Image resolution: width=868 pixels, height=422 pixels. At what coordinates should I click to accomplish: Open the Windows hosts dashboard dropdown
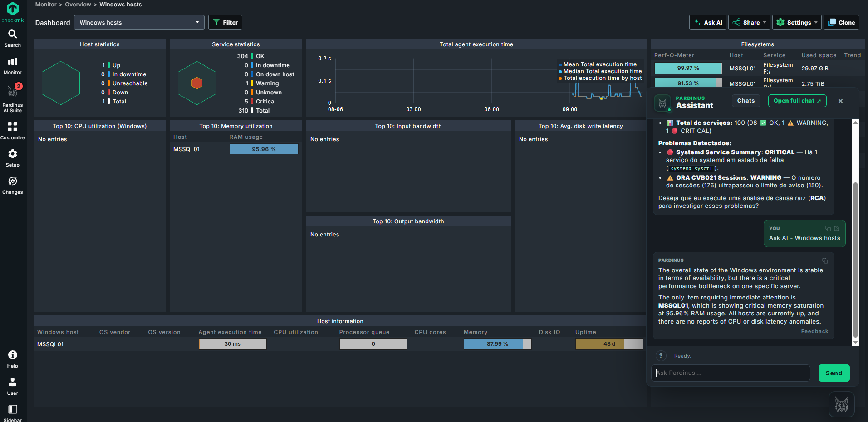coord(139,22)
